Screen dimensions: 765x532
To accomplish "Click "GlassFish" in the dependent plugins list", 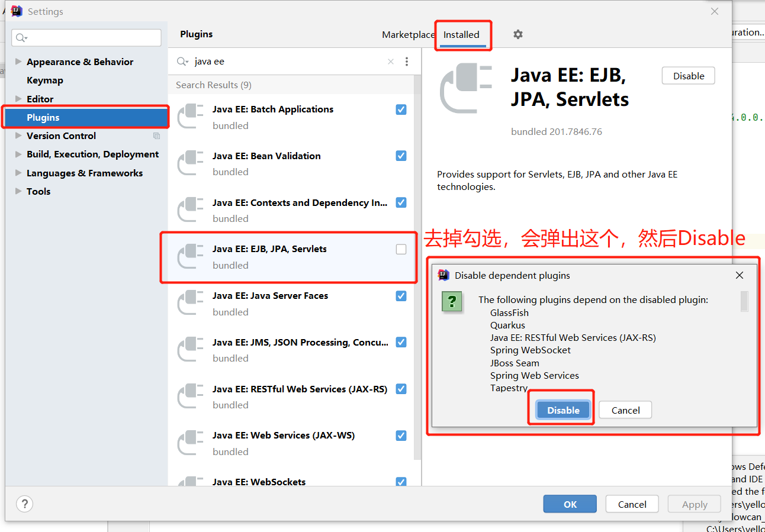I will (509, 312).
